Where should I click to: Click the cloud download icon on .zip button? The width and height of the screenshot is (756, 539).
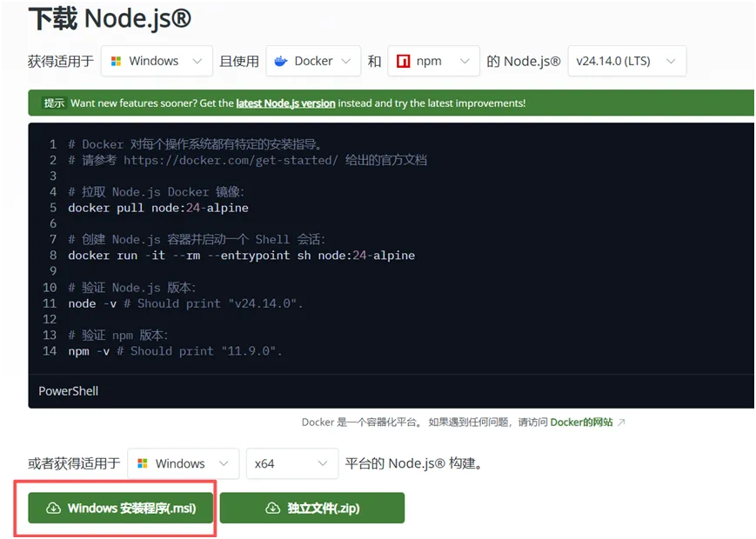click(273, 509)
